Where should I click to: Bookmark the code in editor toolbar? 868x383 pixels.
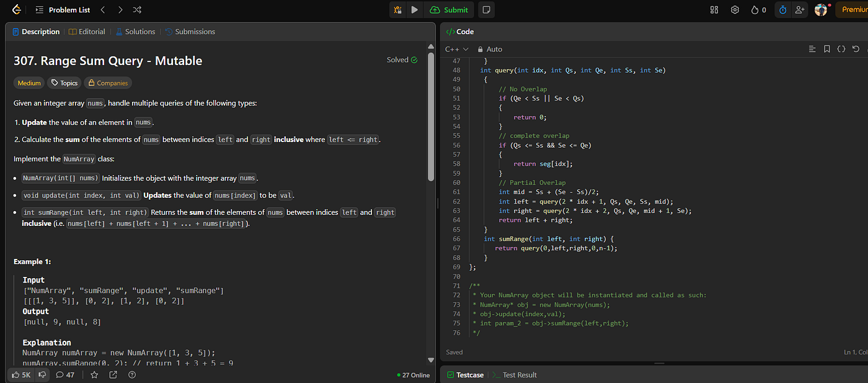tap(826, 49)
